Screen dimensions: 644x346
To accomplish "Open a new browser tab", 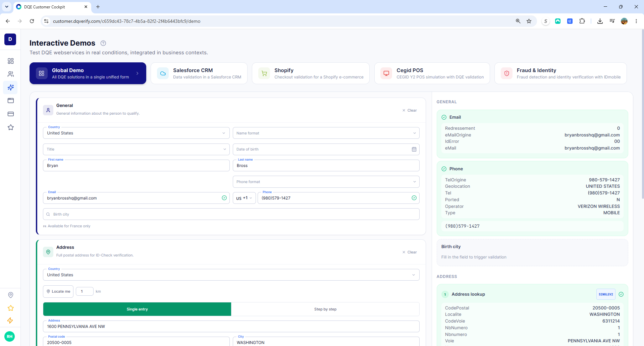I will coord(98,7).
